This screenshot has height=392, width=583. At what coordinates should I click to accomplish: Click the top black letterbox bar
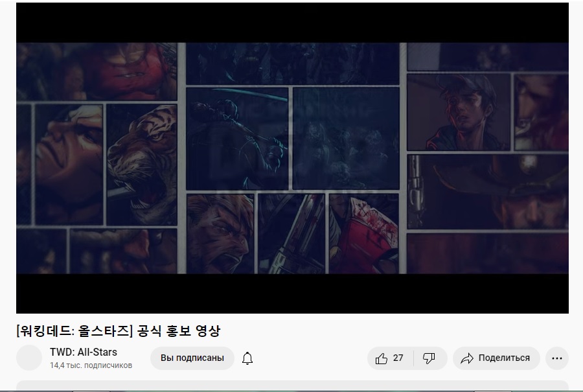tap(291, 23)
